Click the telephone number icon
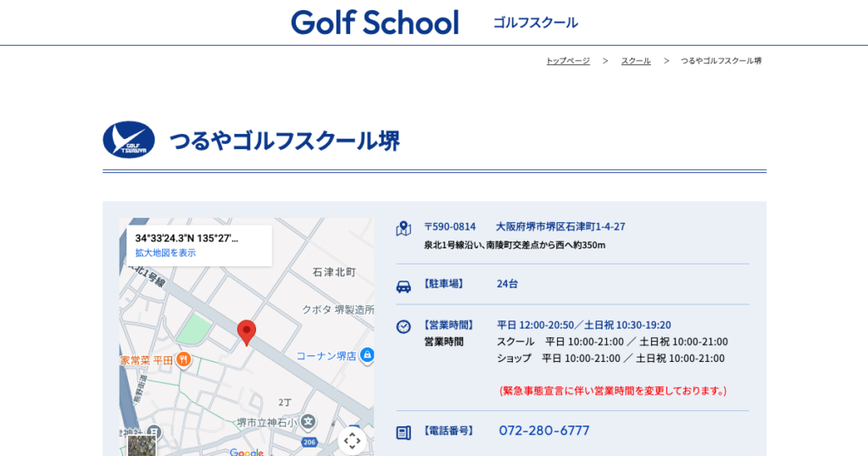The image size is (868, 456). (403, 432)
